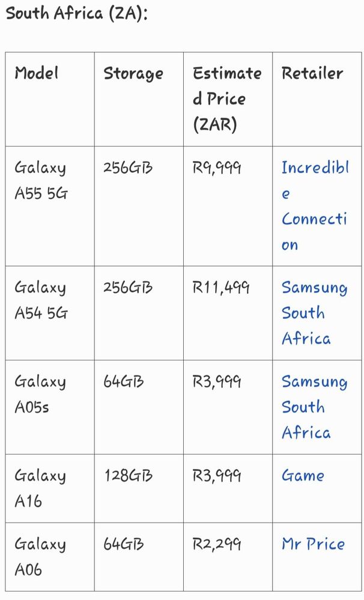Open the Incredible Connection retailer link
Image resolution: width=364 pixels, height=600 pixels.
point(315,206)
